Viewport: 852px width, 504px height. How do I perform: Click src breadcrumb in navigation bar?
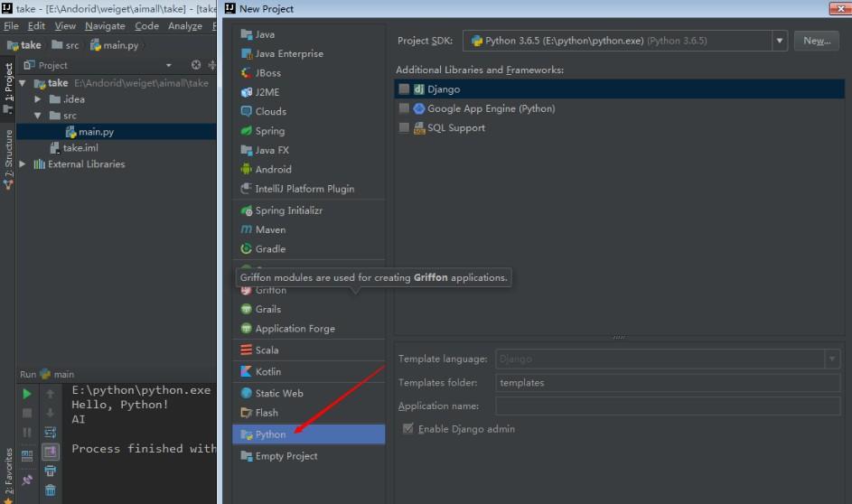(x=65, y=45)
